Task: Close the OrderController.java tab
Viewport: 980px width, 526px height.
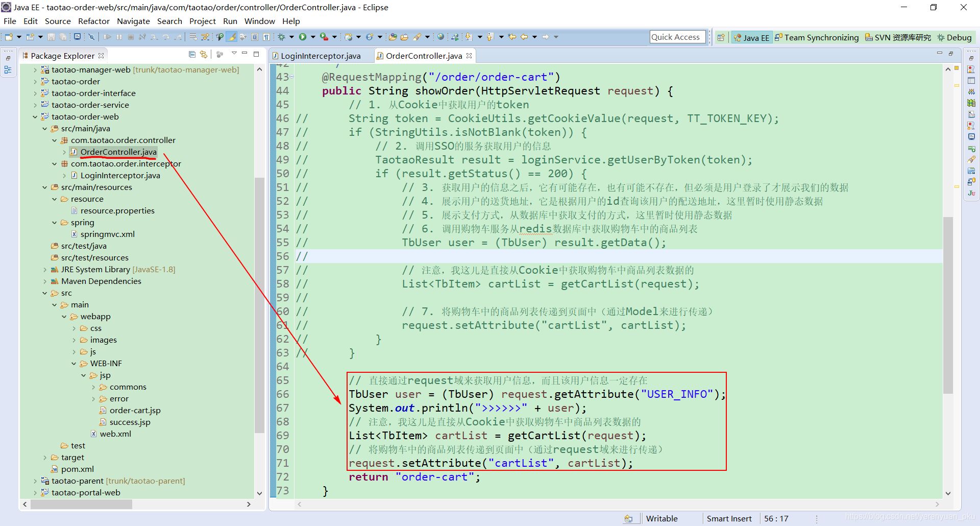Action: click(x=469, y=55)
